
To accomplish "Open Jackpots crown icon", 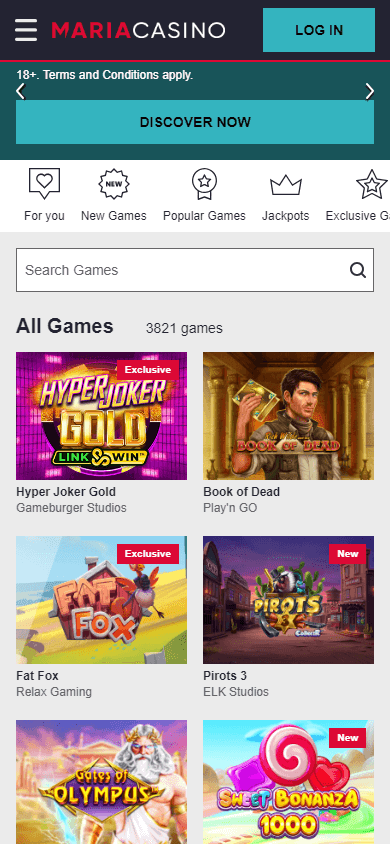I will pos(286,185).
